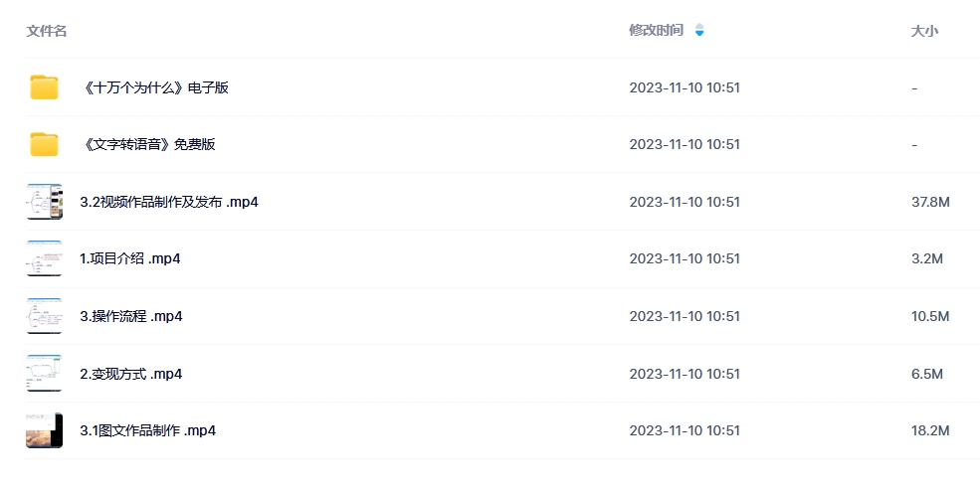
Task: Open the 《文字转语音》免费版 folder icon
Action: click(44, 144)
